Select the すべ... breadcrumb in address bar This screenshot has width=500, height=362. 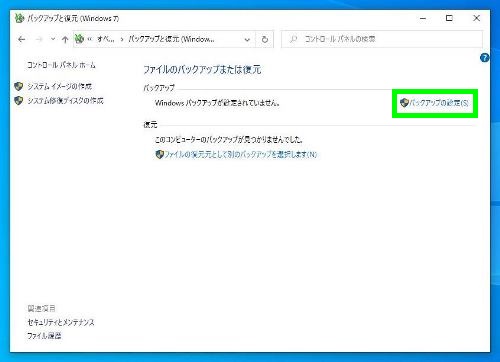point(106,39)
